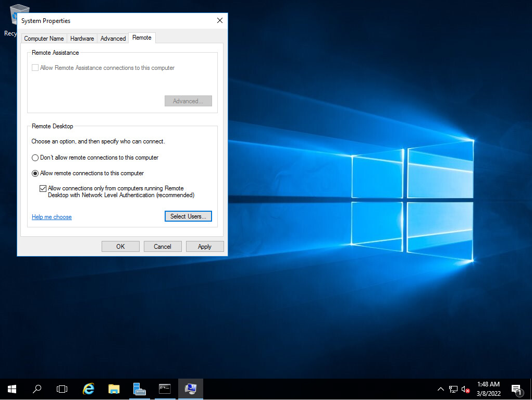Switch to Server Manager on the taskbar
This screenshot has width=532, height=400.
point(140,389)
